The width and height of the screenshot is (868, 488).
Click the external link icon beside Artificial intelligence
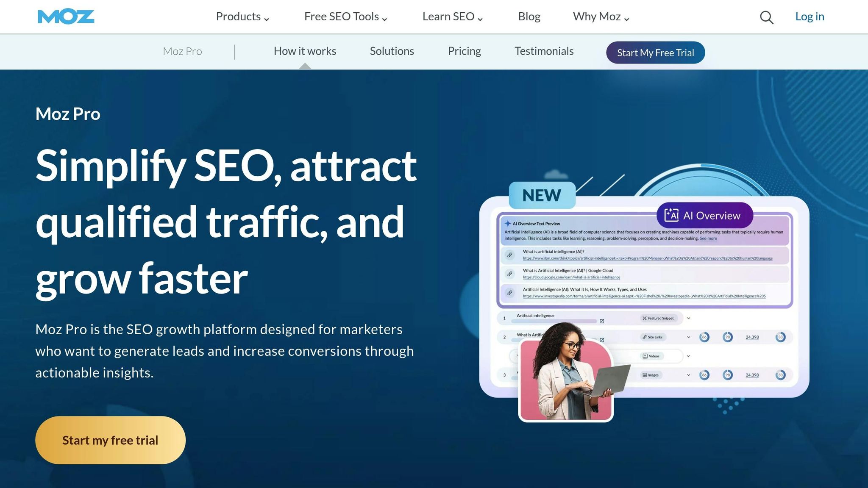pyautogui.click(x=602, y=321)
